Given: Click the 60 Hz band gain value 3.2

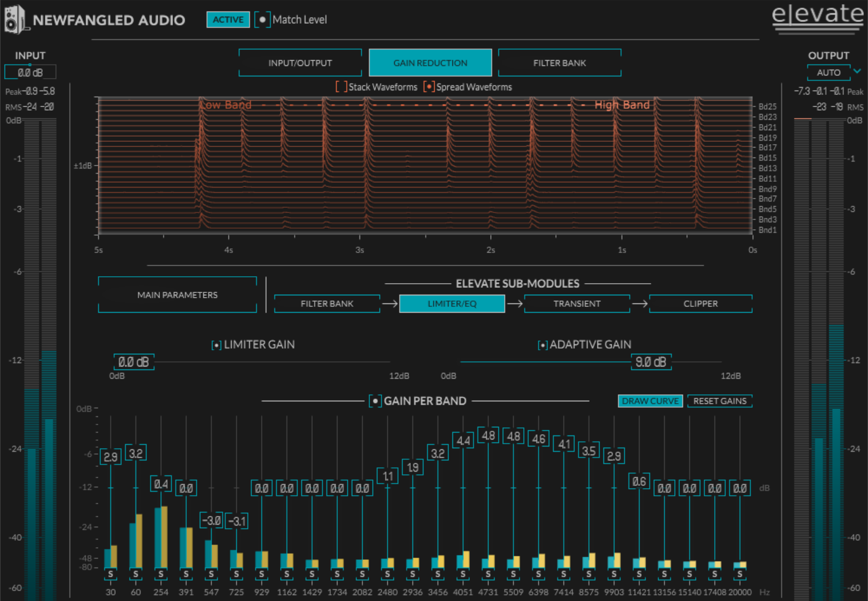Looking at the screenshot, I should 135,453.
